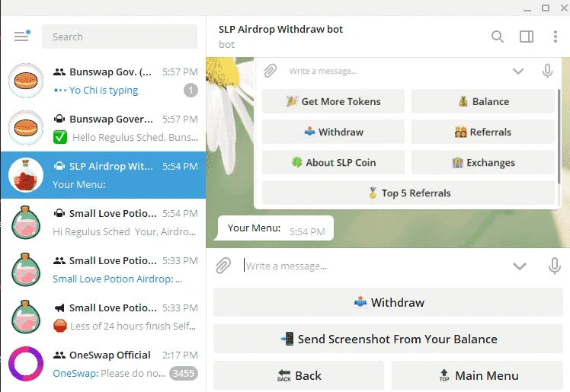Open Small Love Potion channel with megaphone icon
Screen dimensions: 570x392
point(103,317)
